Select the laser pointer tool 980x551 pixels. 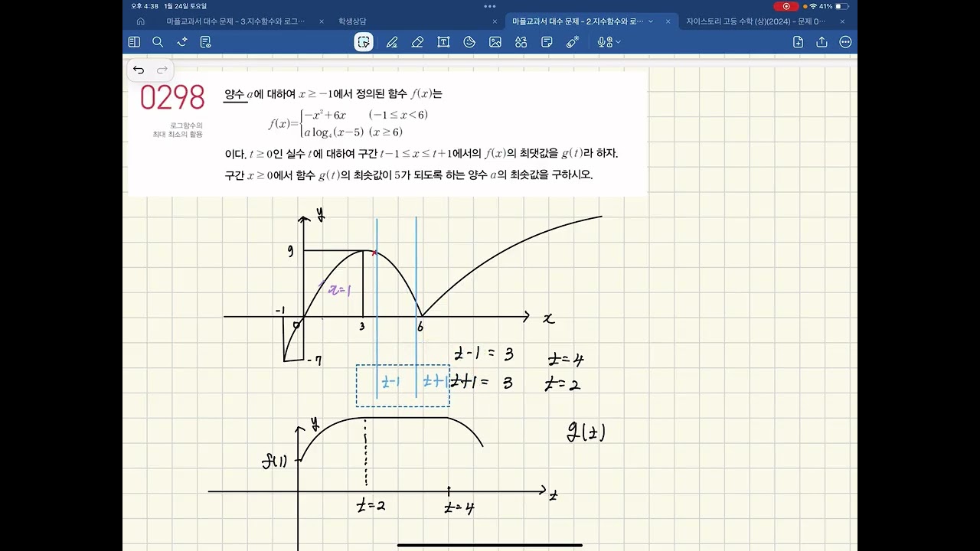(572, 42)
